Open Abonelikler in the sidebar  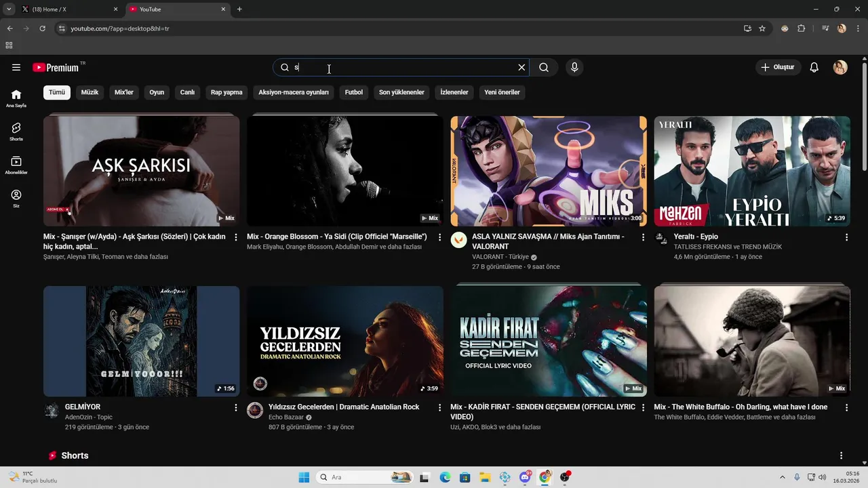click(x=16, y=165)
